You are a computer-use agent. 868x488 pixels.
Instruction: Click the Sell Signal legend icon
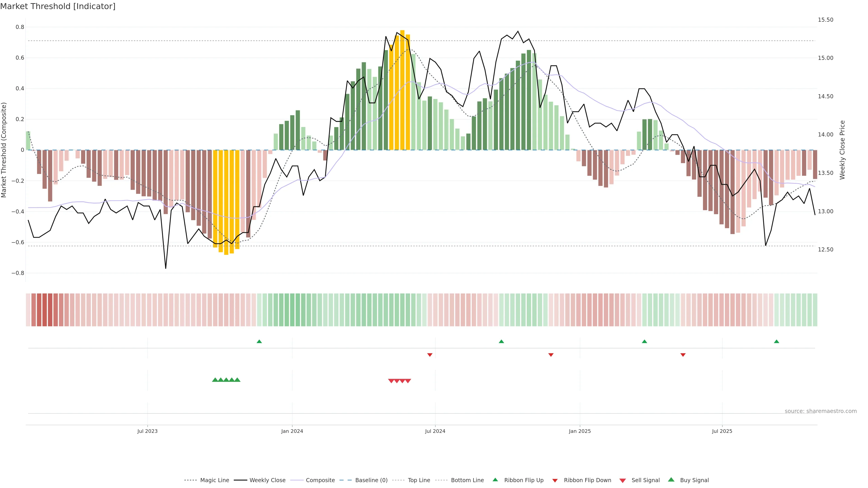[x=623, y=481]
